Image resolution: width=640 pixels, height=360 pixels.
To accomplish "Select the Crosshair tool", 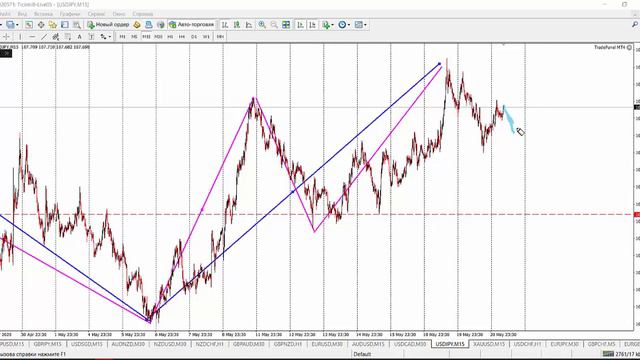I will pos(6,37).
